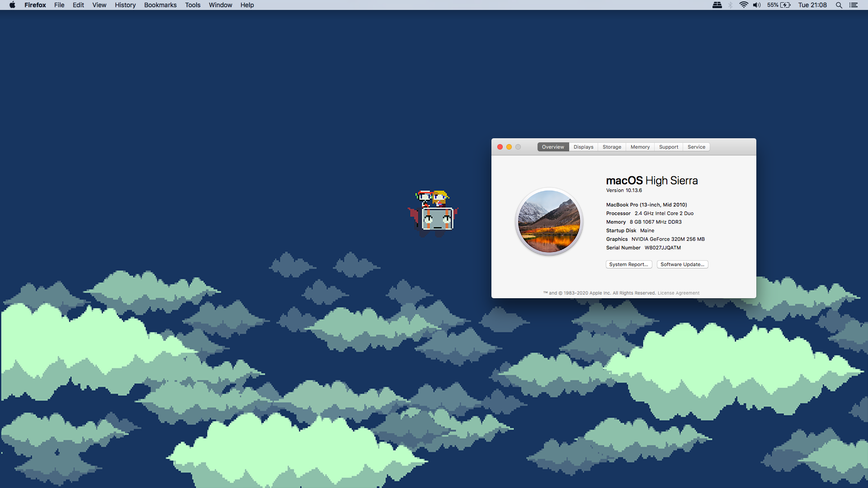Open Spotlight search magnifier icon
Viewport: 868px width, 488px height.
[x=839, y=5]
